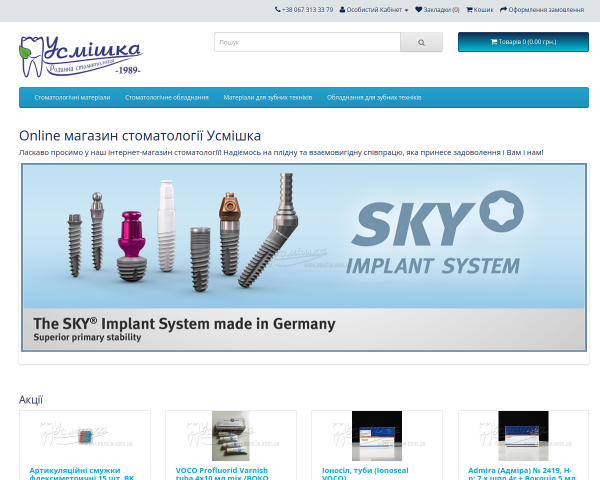Click the user icon beside Особистий Кабінет
Screen dimensions: 600x480
342,10
